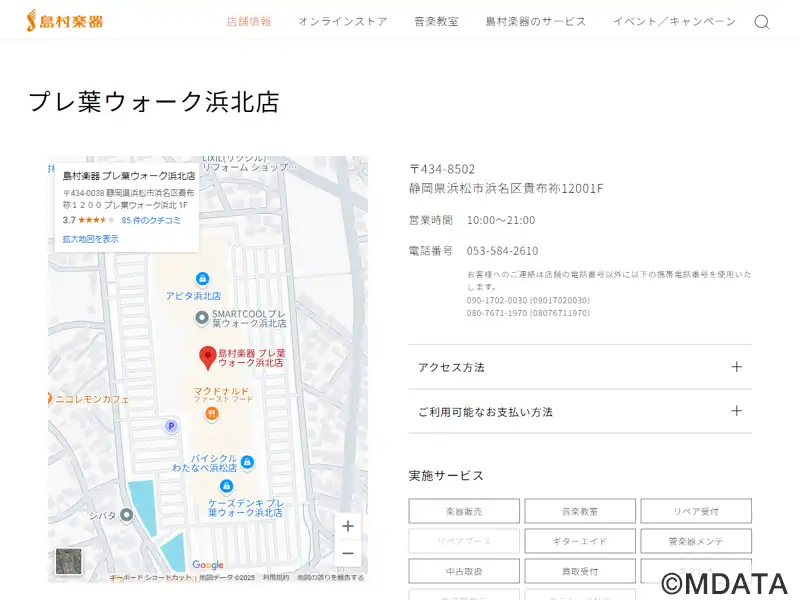Click mobile number 090-1702-0030

pyautogui.click(x=528, y=300)
